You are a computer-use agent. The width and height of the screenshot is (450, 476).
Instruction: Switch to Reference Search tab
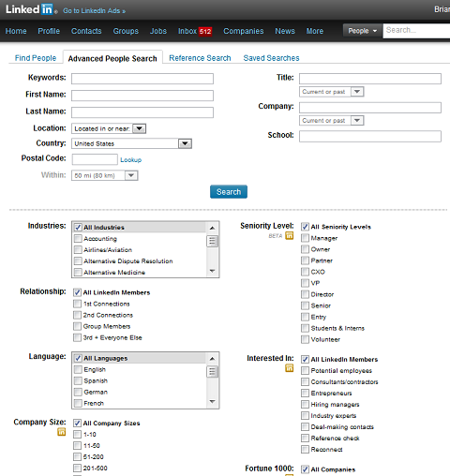coord(200,58)
